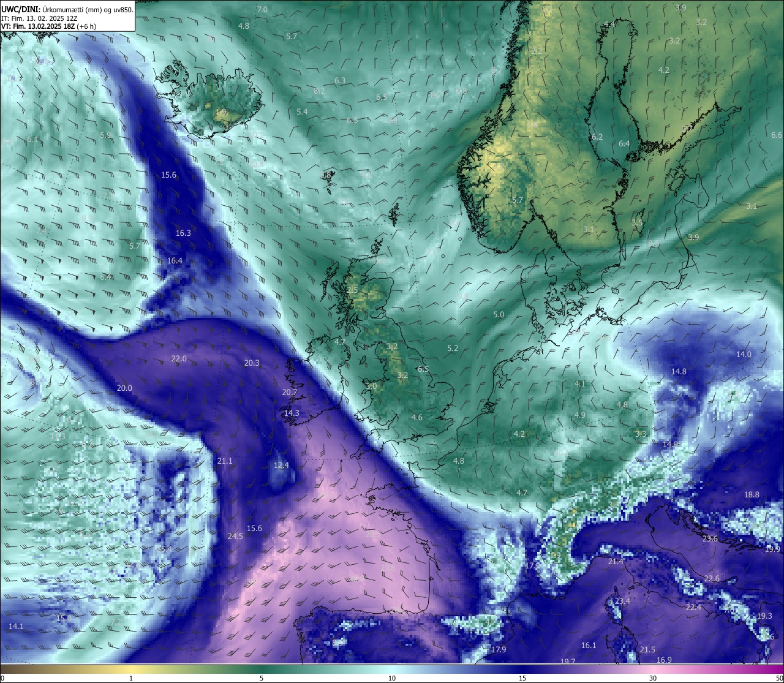Click the 22.6 value label
This screenshot has width=784, height=683.
pyautogui.click(x=712, y=578)
